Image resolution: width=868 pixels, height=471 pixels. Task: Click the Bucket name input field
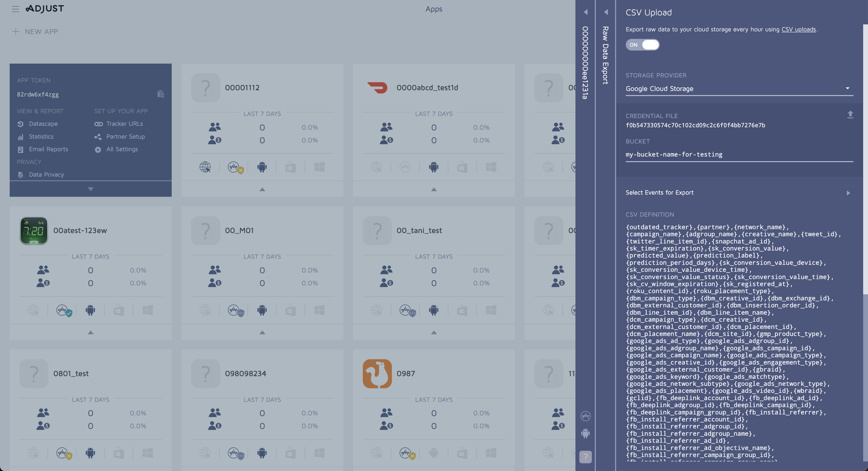[x=739, y=154]
